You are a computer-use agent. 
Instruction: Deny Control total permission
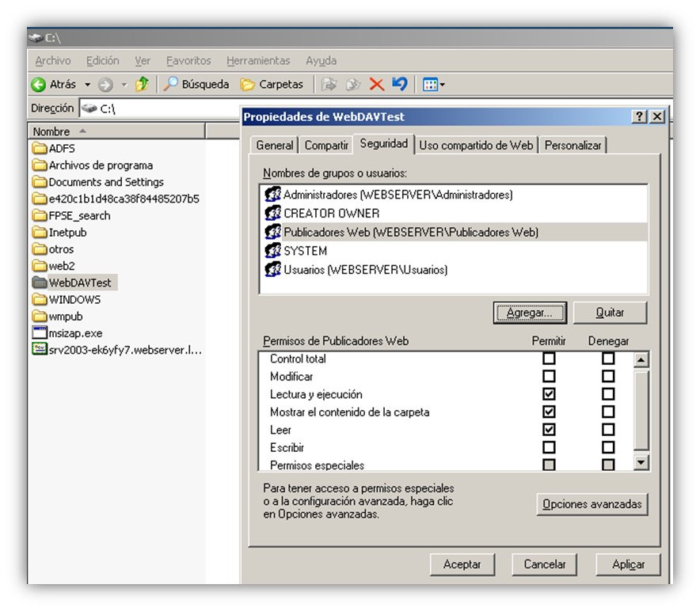(608, 359)
